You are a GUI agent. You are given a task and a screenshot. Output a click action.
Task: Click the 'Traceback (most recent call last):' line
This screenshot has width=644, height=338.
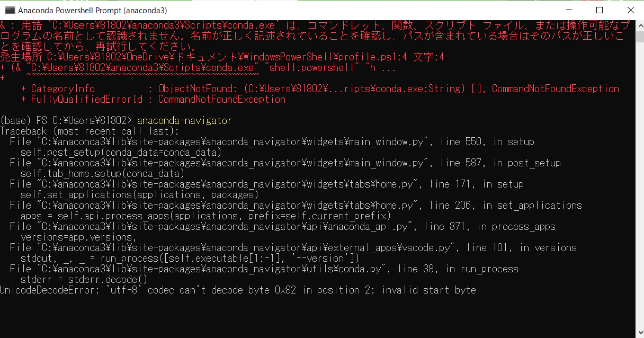(x=90, y=131)
